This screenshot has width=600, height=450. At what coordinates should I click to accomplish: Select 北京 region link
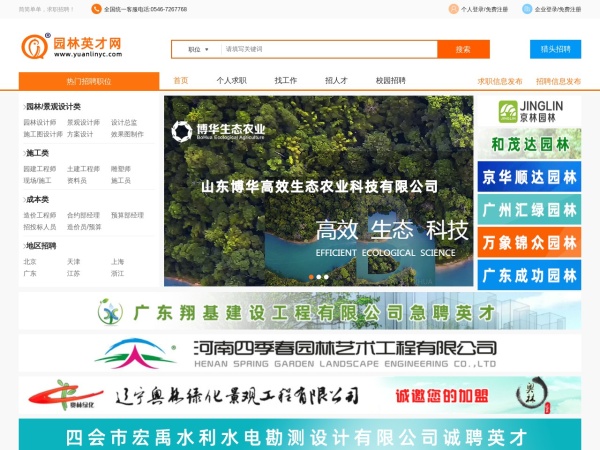tap(30, 261)
